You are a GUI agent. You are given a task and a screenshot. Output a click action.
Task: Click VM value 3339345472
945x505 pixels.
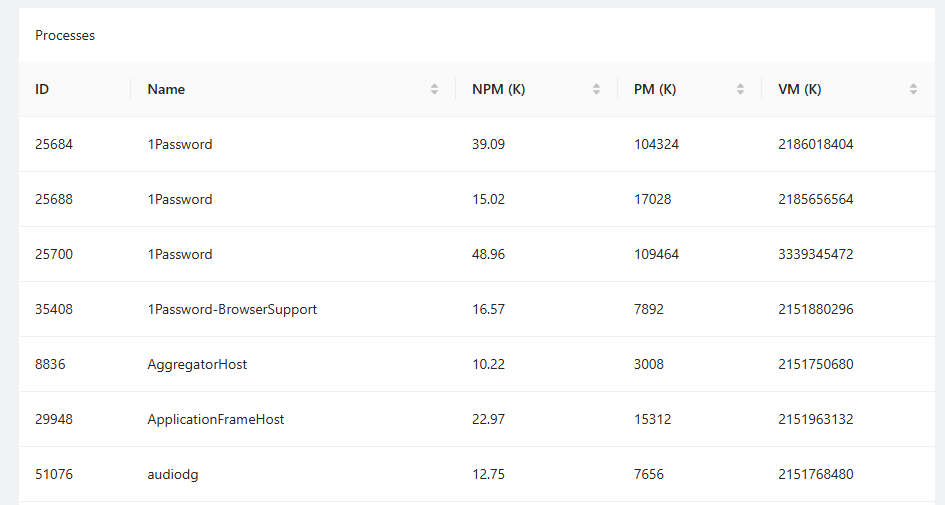815,254
